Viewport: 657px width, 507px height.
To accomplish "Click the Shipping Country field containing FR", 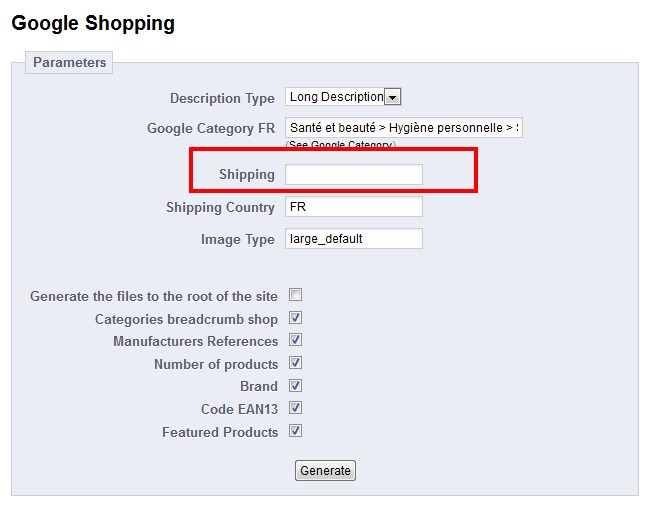I will [354, 207].
